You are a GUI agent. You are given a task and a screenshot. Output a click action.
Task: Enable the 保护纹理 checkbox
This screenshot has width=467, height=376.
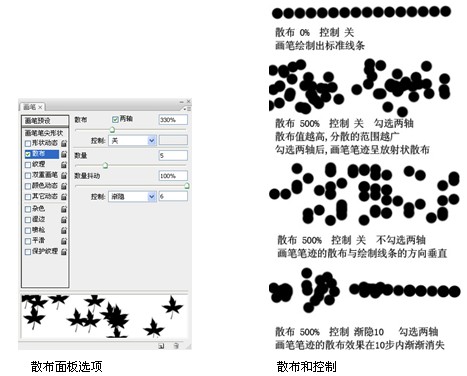pyautogui.click(x=28, y=252)
